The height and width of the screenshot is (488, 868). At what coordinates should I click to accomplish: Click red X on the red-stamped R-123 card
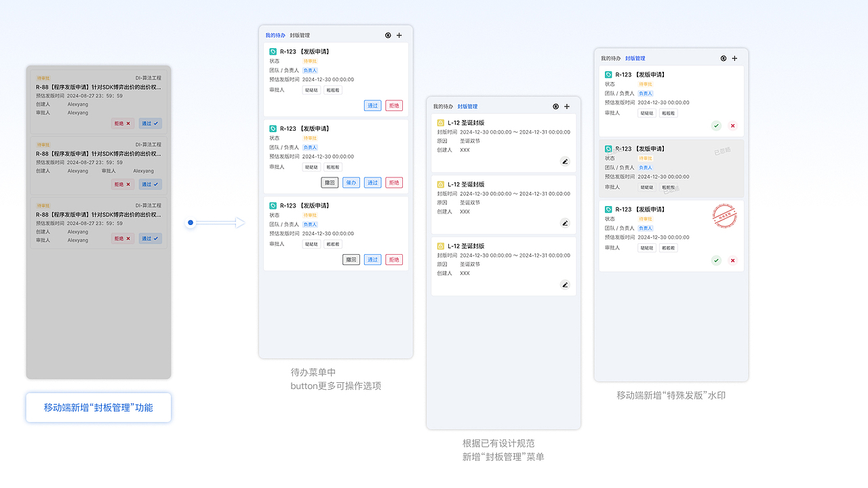click(x=732, y=260)
